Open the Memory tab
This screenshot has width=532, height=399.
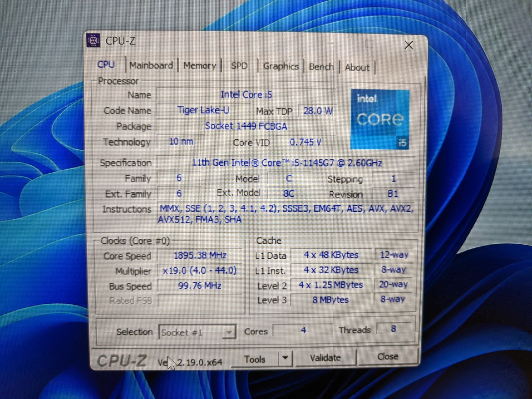200,66
